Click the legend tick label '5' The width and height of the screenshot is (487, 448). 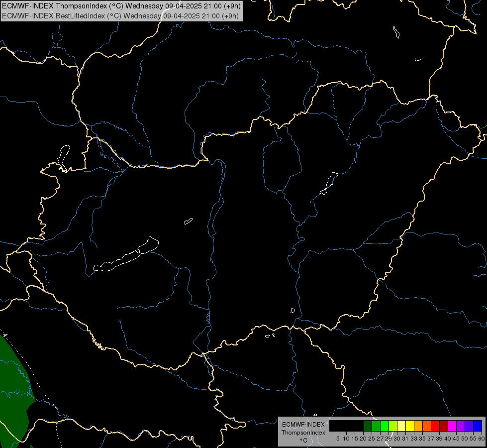pos(338,439)
